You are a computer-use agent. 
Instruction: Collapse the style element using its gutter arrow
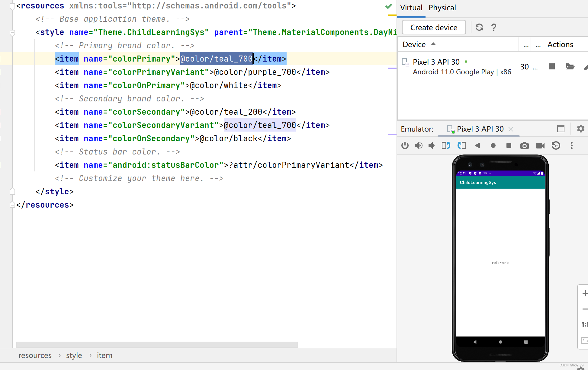pos(12,33)
